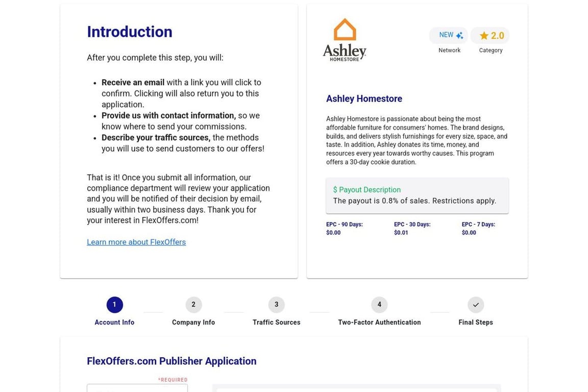Click the star 2.0 category rating badge
This screenshot has height=392, width=588.
coord(490,35)
